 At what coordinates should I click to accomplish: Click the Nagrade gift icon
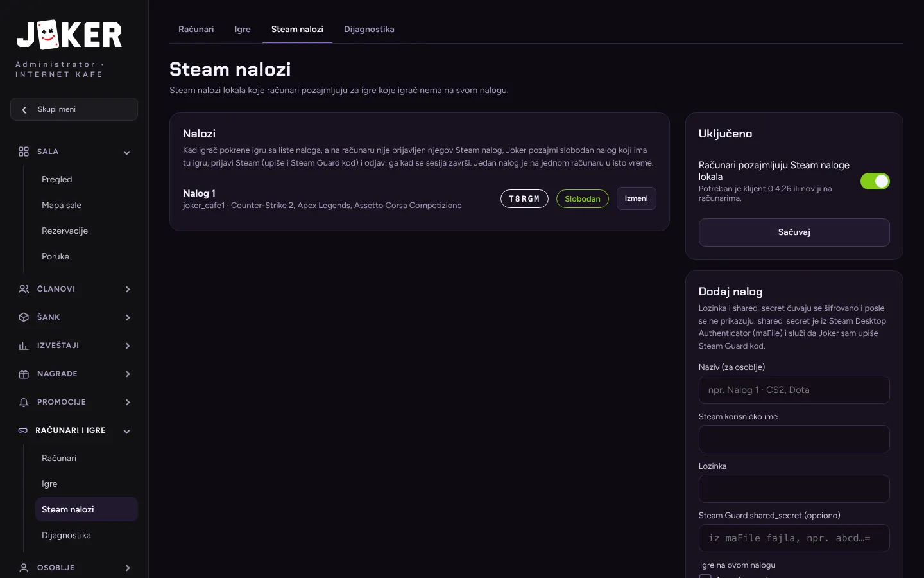coord(24,374)
